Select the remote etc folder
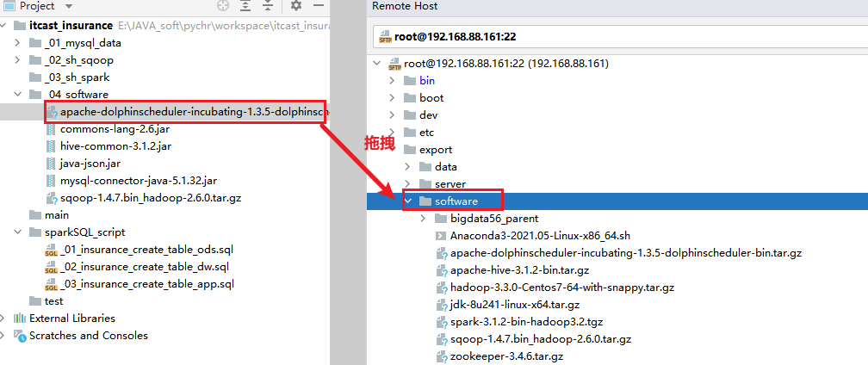 click(426, 133)
